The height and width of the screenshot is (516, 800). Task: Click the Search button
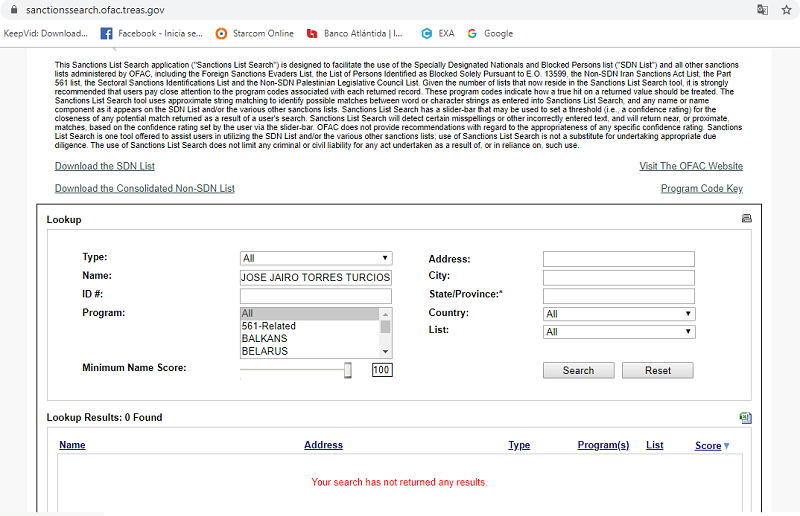(578, 370)
